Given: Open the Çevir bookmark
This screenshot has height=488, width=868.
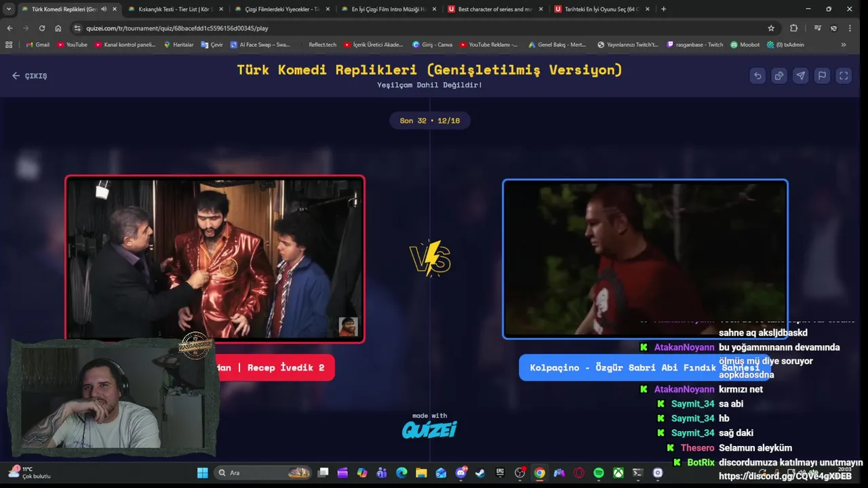Looking at the screenshot, I should click(x=212, y=45).
